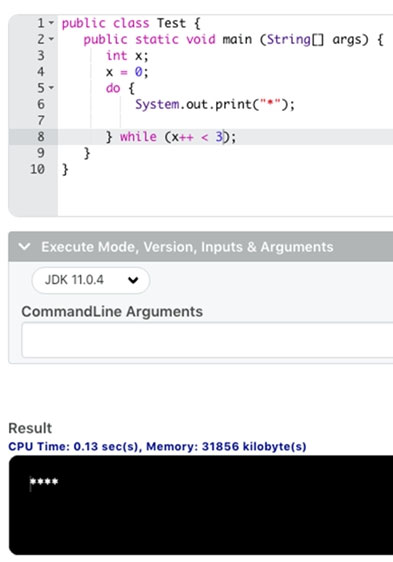This screenshot has height=562, width=393.
Task: Click the Test class name on line 1
Action: click(171, 23)
